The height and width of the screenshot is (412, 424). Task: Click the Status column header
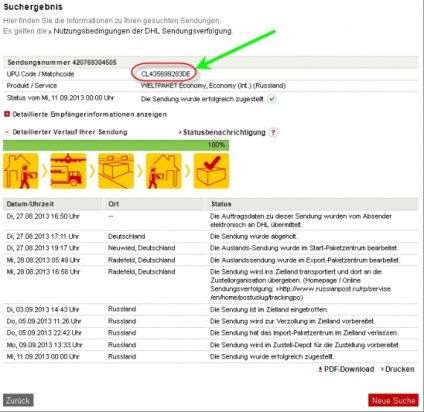pos(221,204)
